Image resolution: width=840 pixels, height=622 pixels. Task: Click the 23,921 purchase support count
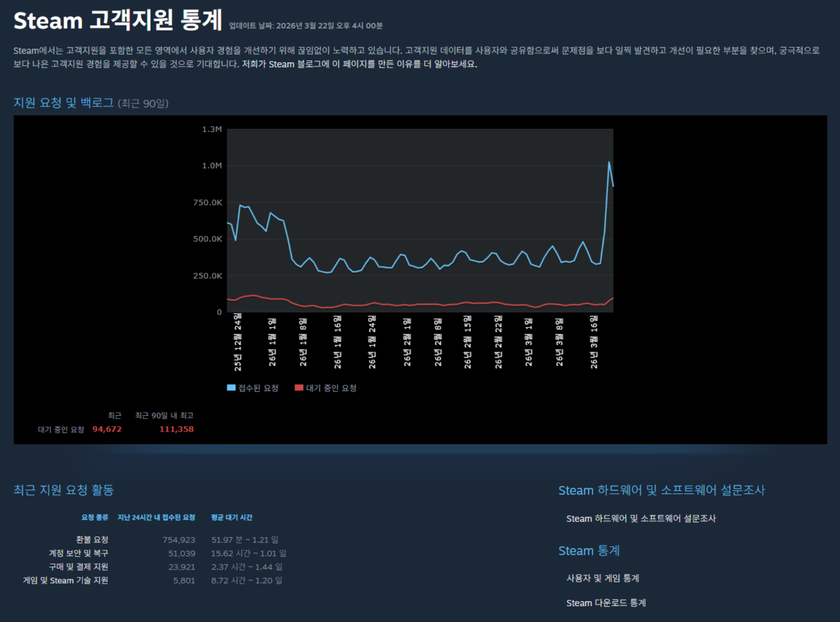point(182,567)
